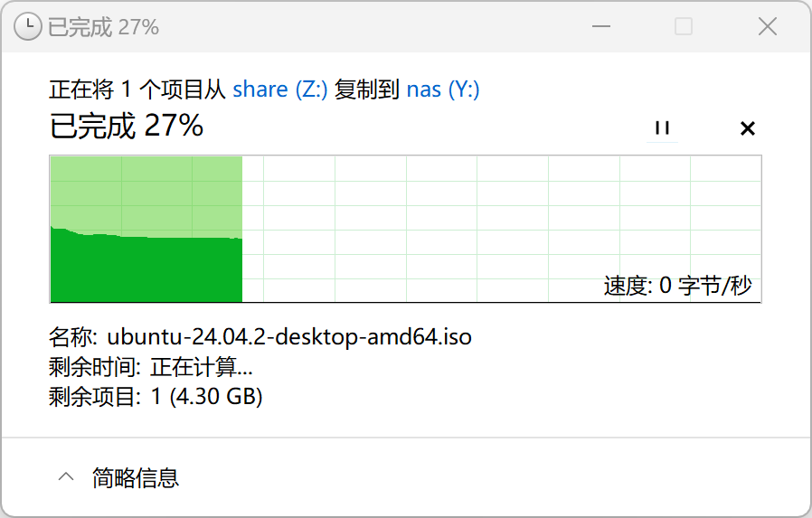Collapse details using the chevron arrow
The image size is (812, 518).
66,477
